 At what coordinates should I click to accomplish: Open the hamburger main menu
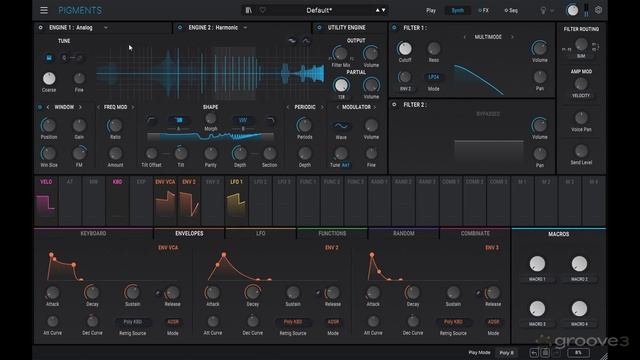(x=44, y=10)
